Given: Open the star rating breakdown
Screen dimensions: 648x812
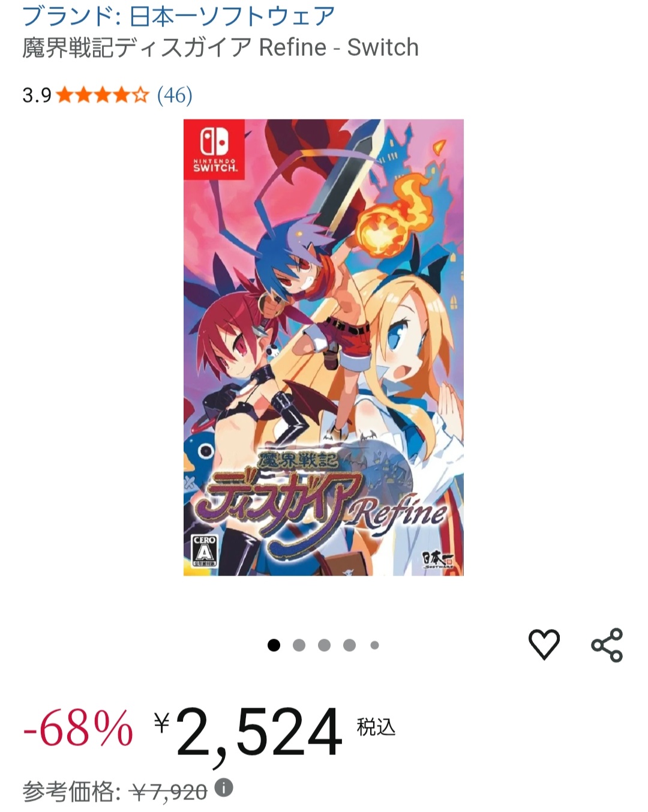Looking at the screenshot, I should point(102,95).
